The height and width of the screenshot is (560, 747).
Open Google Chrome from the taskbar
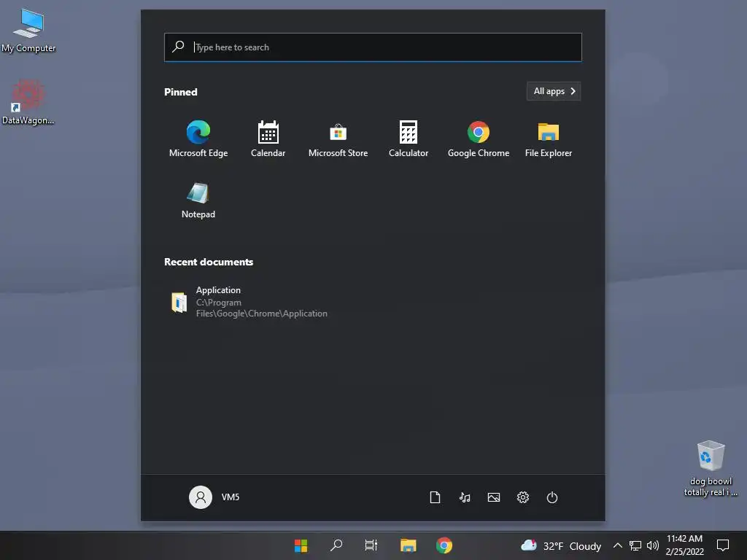point(444,545)
